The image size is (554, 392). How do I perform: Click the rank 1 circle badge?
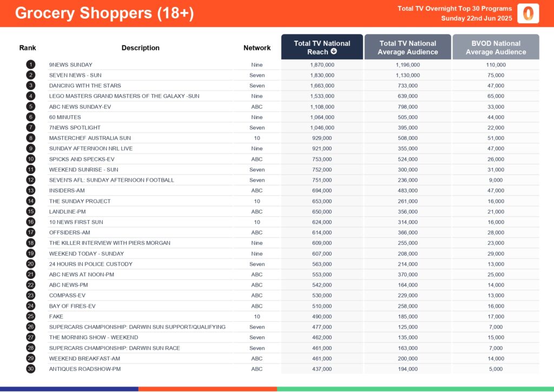coord(30,64)
